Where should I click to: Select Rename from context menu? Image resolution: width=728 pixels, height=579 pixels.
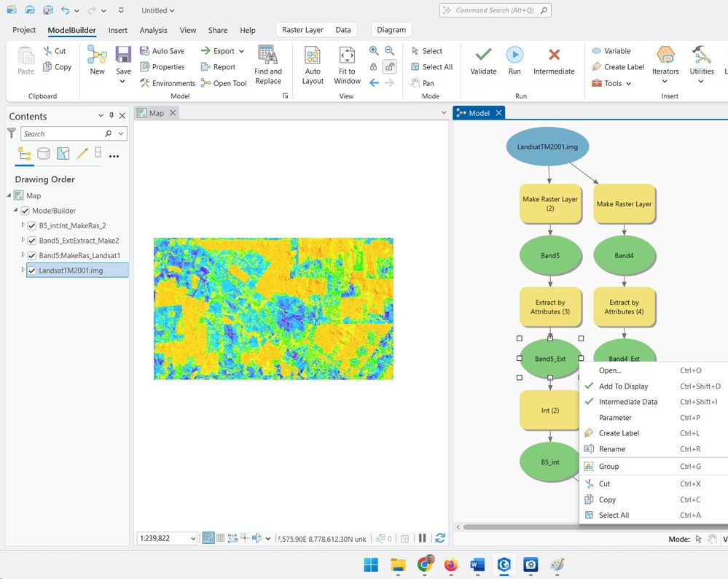(x=612, y=449)
